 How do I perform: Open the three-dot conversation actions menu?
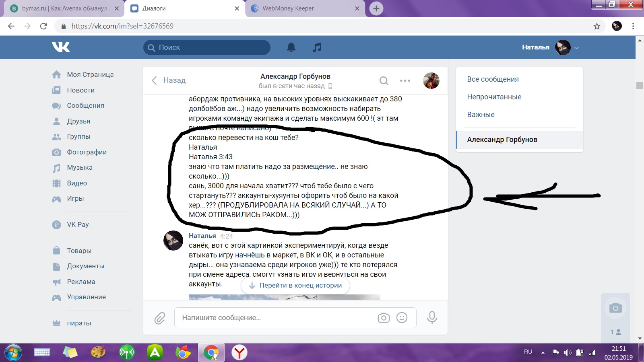coord(405,81)
